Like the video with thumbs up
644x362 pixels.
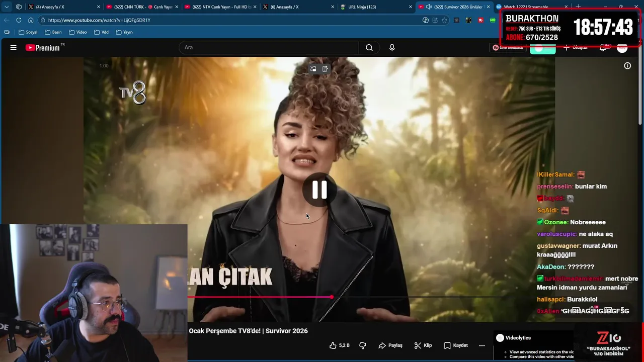[333, 345]
